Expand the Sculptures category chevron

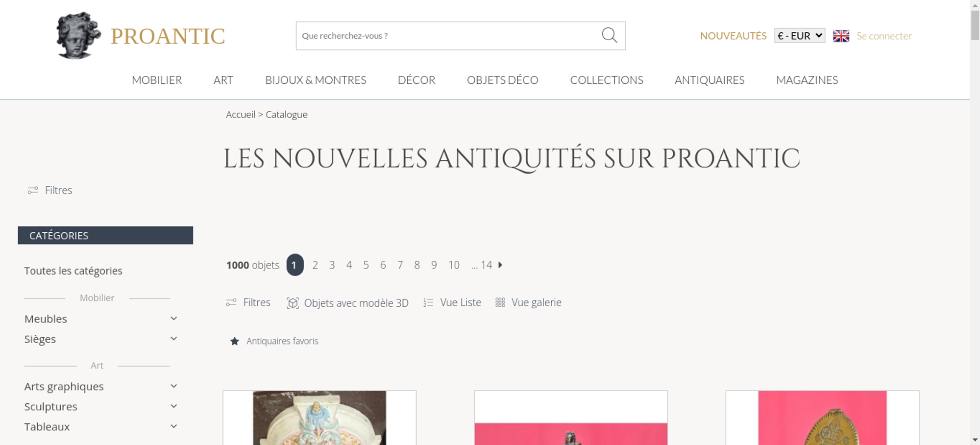coord(173,406)
